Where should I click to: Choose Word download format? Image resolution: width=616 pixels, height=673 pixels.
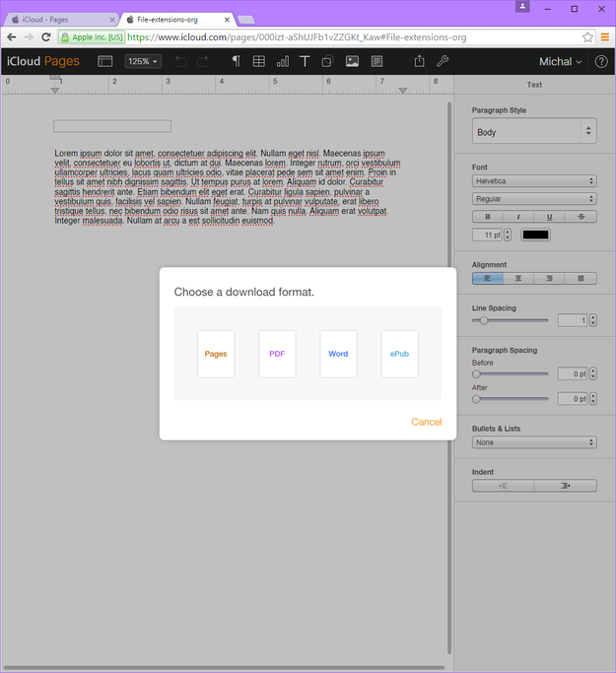click(338, 354)
